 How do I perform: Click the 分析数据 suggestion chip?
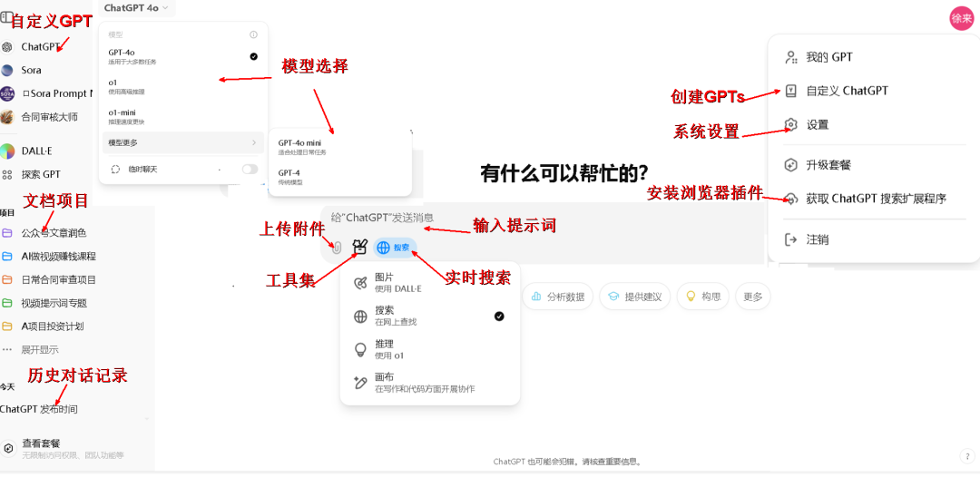pos(557,297)
